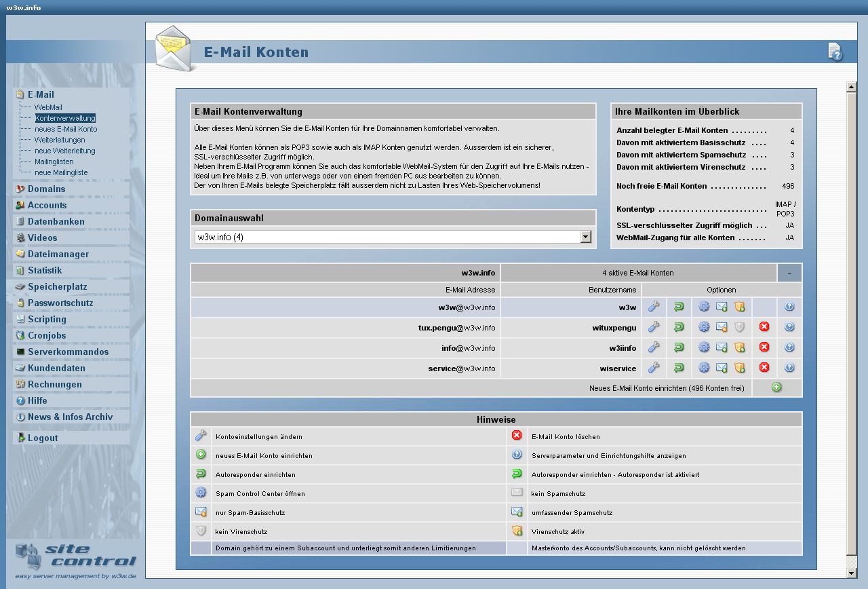Screen dimensions: 868x589
Task: Click the username 'wituxpengu'
Action: point(614,328)
